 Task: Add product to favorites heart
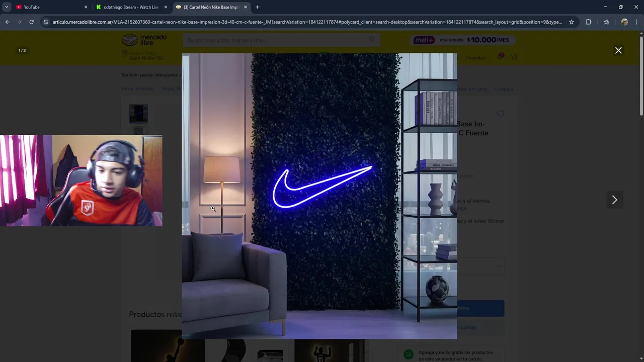coord(501,114)
